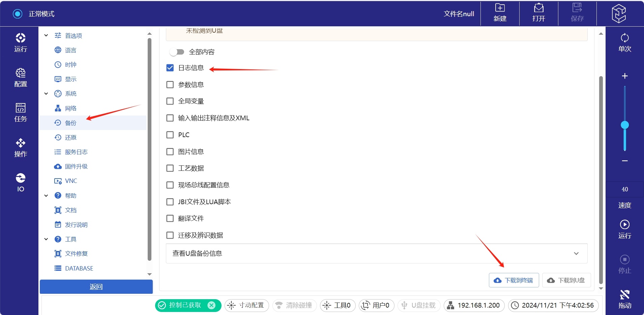Open the IO panel icon
Screen dimensions: 644x315
coord(21,182)
